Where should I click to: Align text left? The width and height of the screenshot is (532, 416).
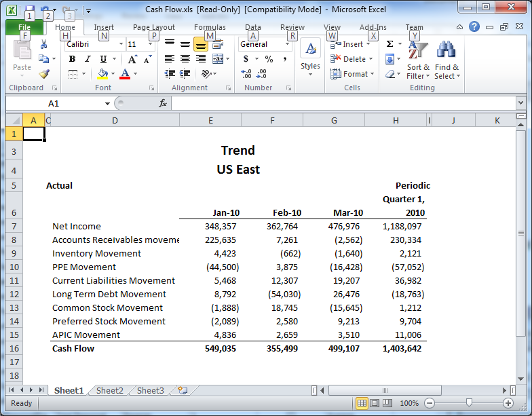(x=170, y=59)
